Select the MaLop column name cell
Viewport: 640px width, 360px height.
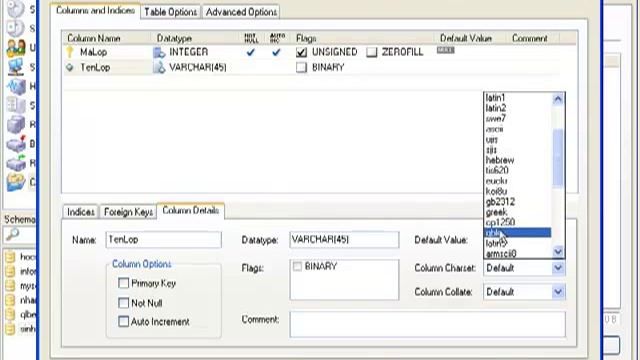point(93,52)
